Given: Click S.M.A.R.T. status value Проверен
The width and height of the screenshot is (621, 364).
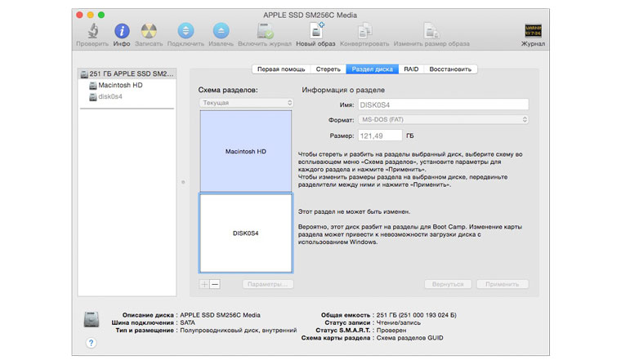Looking at the screenshot, I should coord(391,331).
